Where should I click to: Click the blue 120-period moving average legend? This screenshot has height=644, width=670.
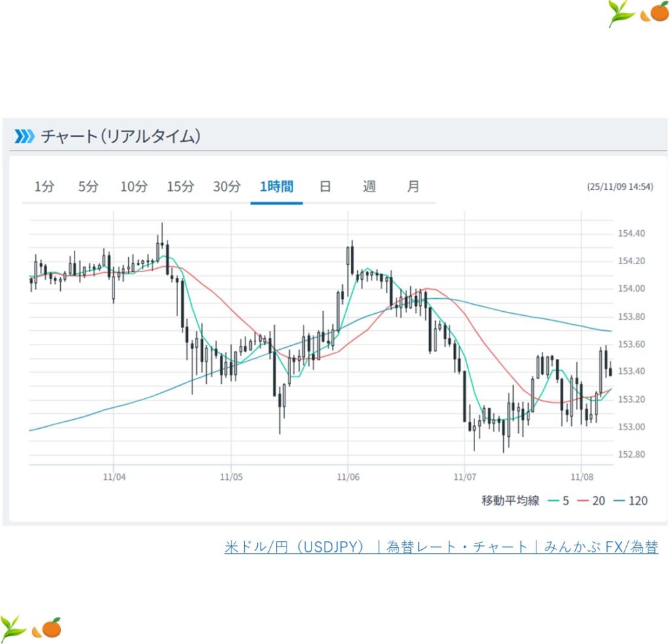[x=629, y=501]
